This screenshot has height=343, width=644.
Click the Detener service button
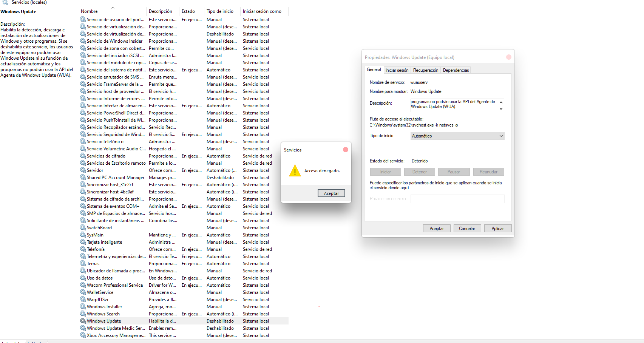click(x=420, y=172)
